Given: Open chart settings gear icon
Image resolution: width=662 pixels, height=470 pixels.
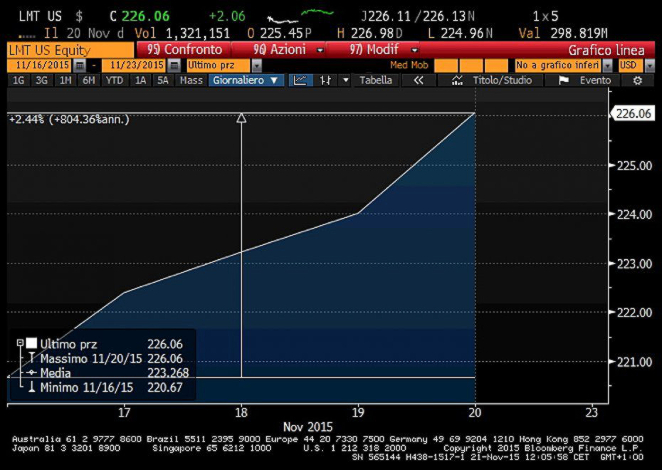Looking at the screenshot, I should pos(637,80).
